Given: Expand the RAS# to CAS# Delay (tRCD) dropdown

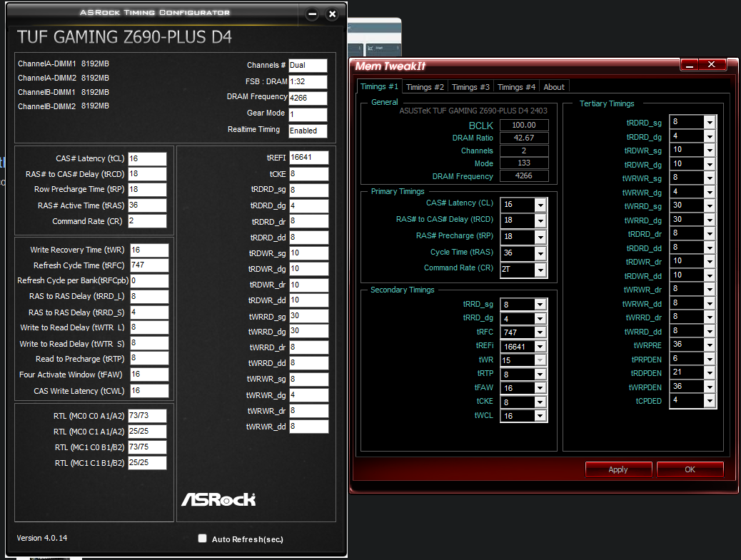Looking at the screenshot, I should point(540,220).
